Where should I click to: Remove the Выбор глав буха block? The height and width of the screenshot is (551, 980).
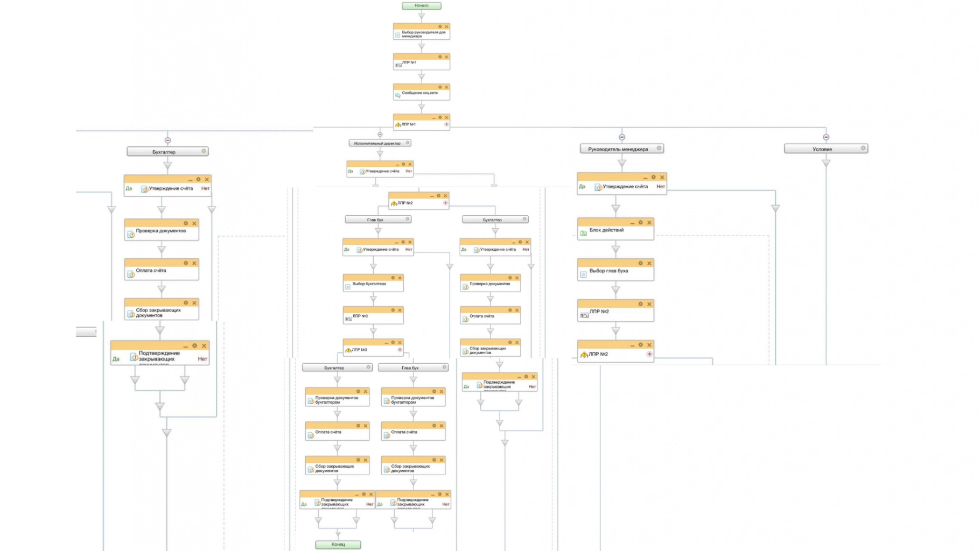click(x=649, y=263)
